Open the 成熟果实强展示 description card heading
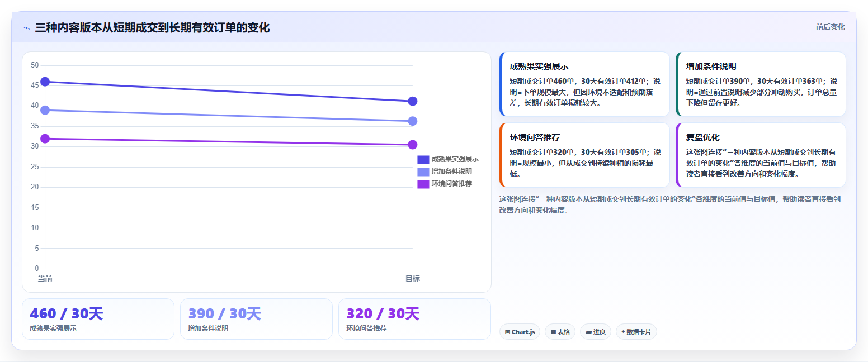This screenshot has height=362, width=868. click(539, 66)
